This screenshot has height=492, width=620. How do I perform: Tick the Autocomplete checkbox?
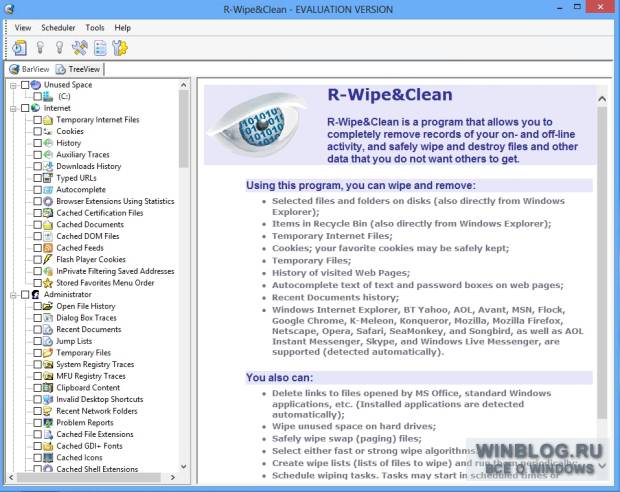(37, 189)
